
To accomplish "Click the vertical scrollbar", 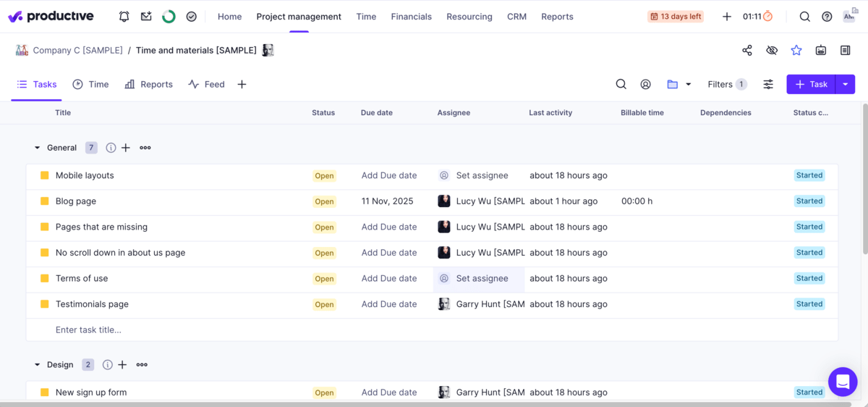I will click(x=864, y=179).
